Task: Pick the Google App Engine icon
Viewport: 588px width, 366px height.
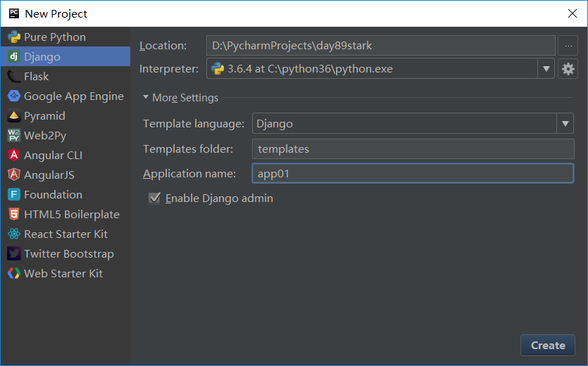Action: 14,96
